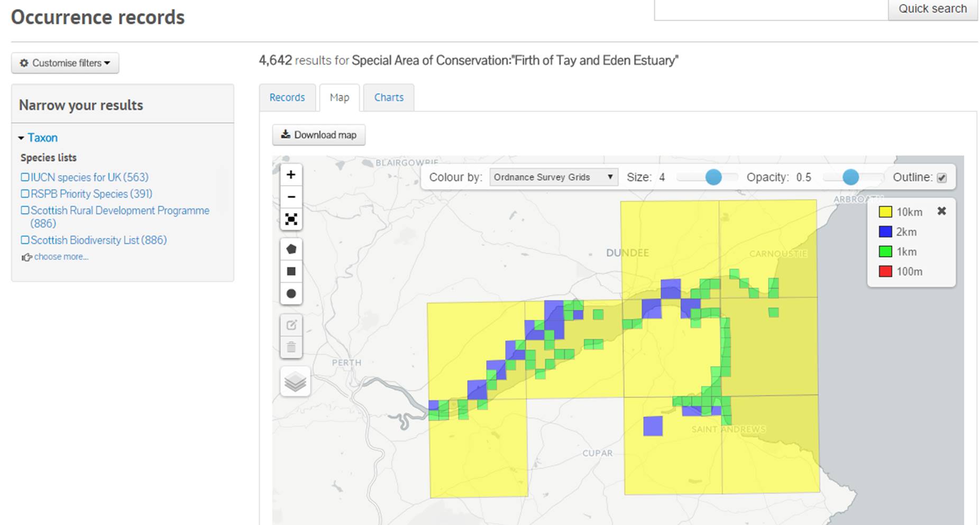Open the map layers control
Image resolution: width=980 pixels, height=525 pixels.
tap(295, 381)
